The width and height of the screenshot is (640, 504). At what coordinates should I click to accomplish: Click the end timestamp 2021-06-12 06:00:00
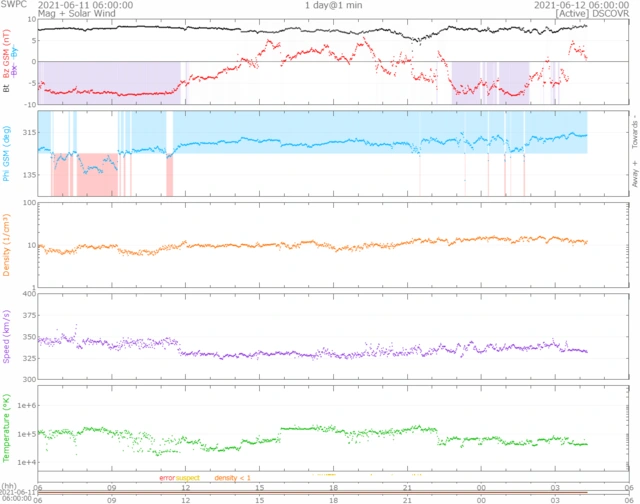[581, 5]
